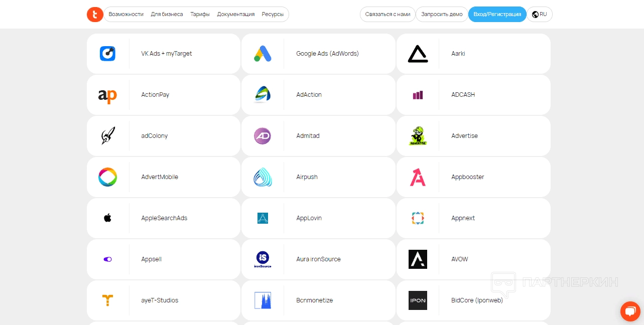The height and width of the screenshot is (325, 644).
Task: Select the Airpush partner name
Action: pos(307,177)
